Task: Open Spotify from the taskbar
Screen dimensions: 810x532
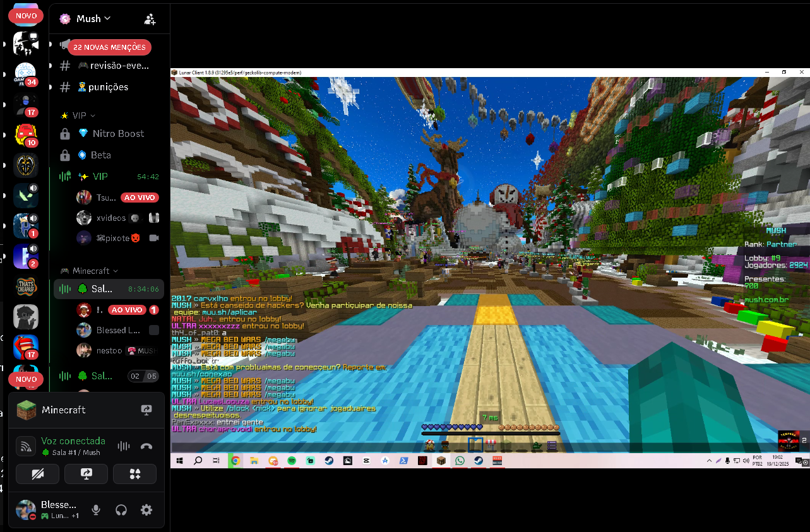Action: [x=292, y=461]
